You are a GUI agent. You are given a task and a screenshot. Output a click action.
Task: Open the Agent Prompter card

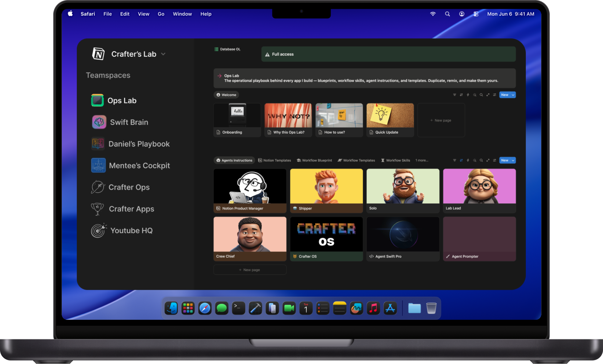pos(479,239)
